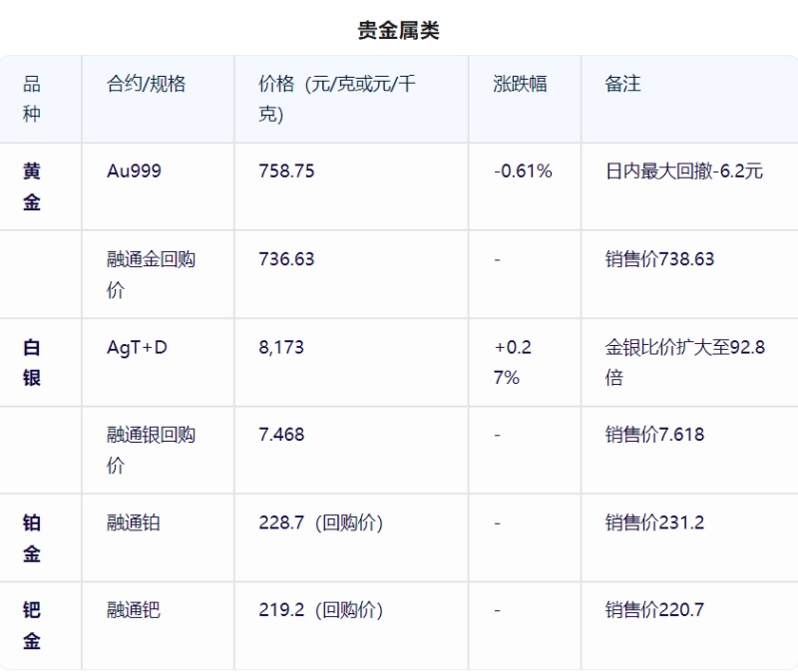Select the note 销售价231.2
798x672 pixels.
(x=654, y=523)
